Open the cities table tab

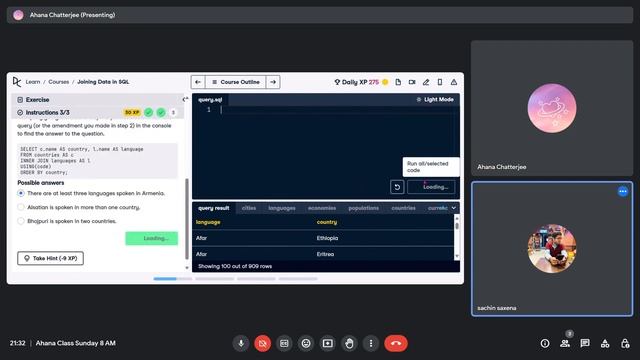(x=249, y=208)
